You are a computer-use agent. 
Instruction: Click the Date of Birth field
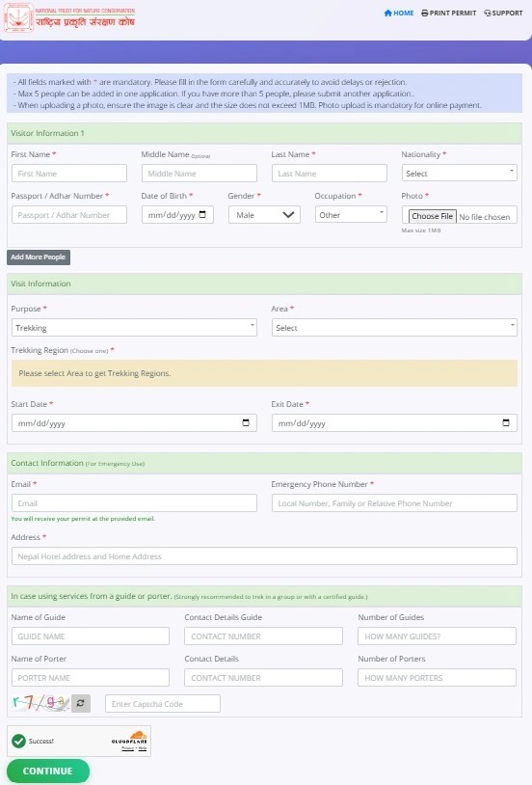tap(177, 215)
